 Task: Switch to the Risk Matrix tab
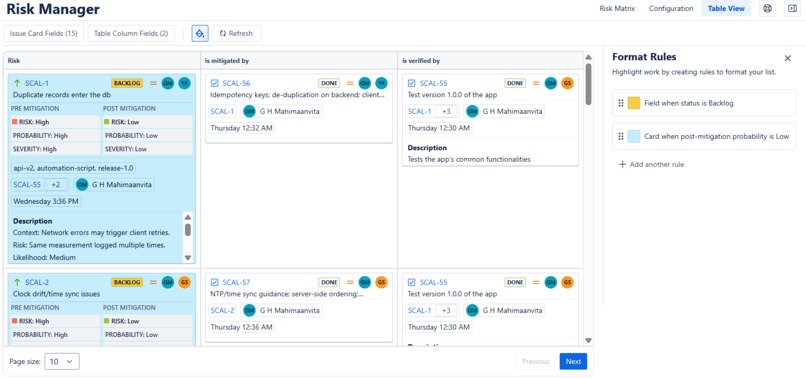pos(617,8)
